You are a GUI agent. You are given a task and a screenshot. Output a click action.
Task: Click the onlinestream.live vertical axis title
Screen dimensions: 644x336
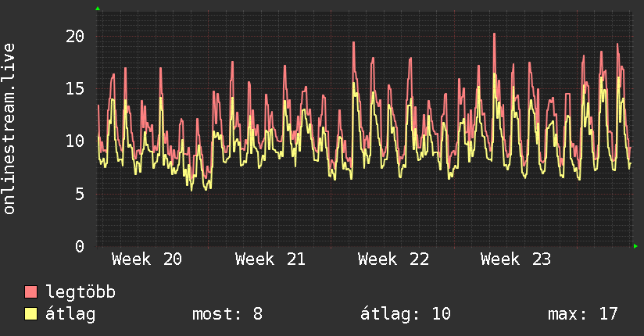(x=9, y=129)
